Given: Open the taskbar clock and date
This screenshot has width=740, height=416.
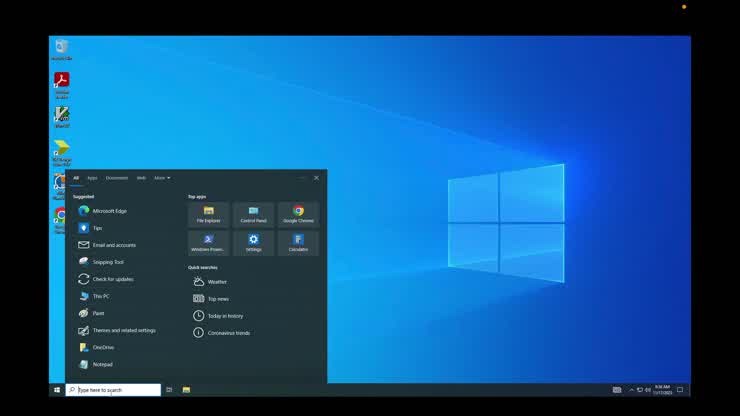Looking at the screenshot, I should tap(663, 390).
